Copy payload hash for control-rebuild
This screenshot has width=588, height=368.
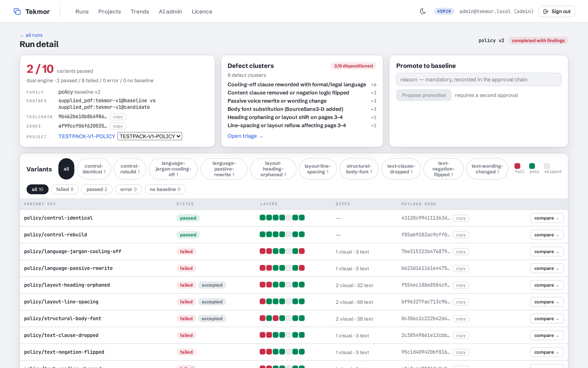point(461,235)
